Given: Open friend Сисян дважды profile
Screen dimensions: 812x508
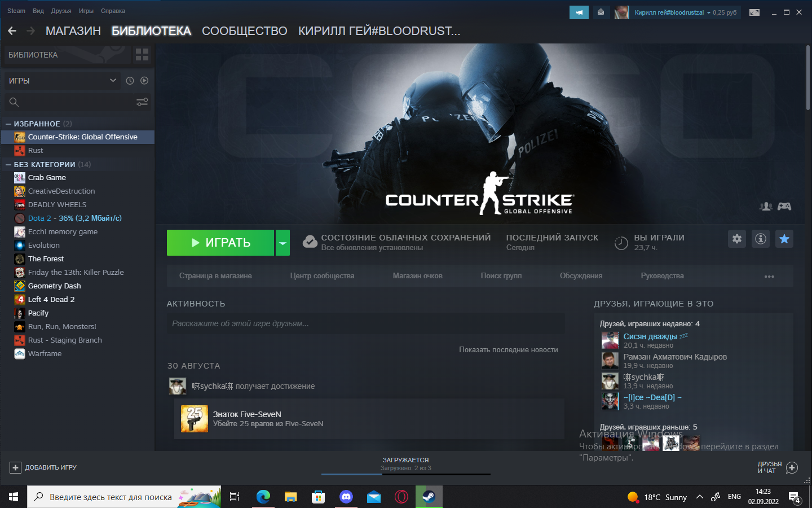Looking at the screenshot, I should pyautogui.click(x=650, y=336).
